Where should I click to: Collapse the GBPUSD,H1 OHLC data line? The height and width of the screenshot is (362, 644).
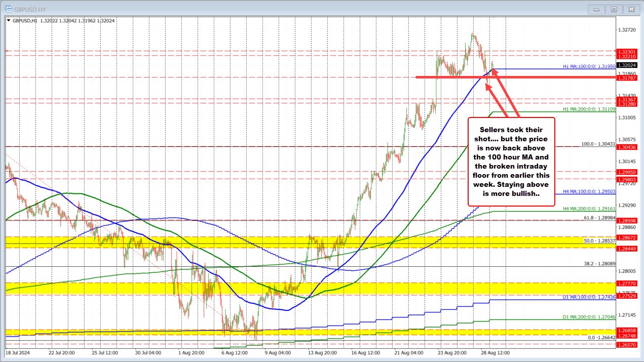tap(9, 21)
